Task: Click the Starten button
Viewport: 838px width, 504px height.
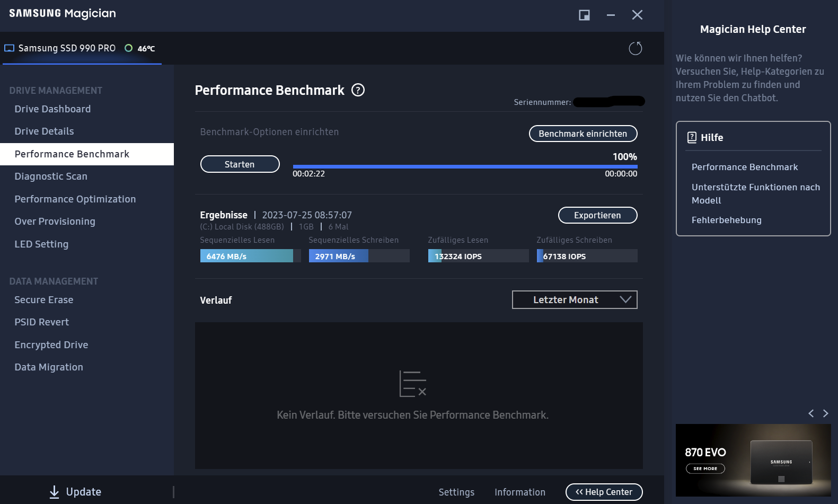Action: [240, 164]
